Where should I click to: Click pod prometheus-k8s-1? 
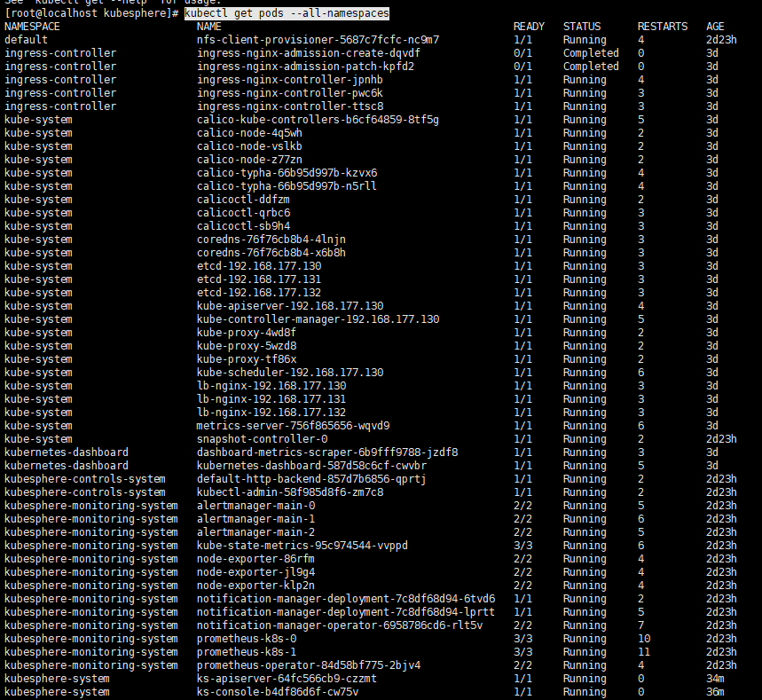coord(247,652)
